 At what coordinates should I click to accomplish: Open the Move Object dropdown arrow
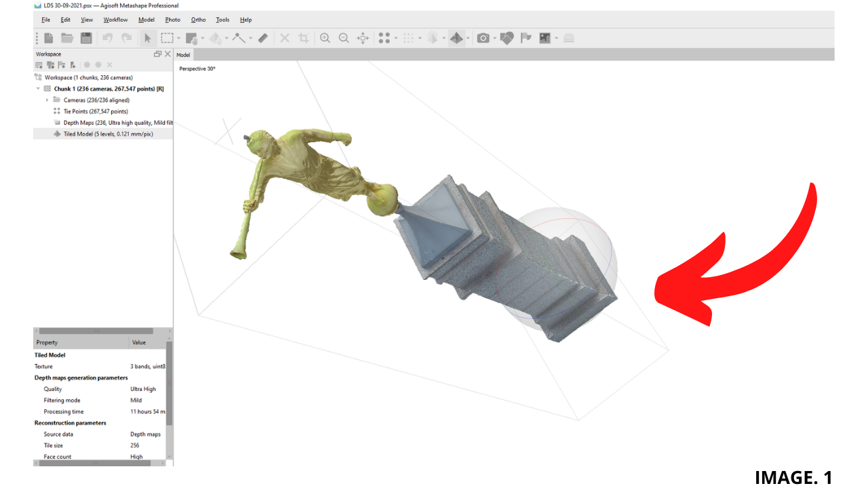click(x=226, y=39)
